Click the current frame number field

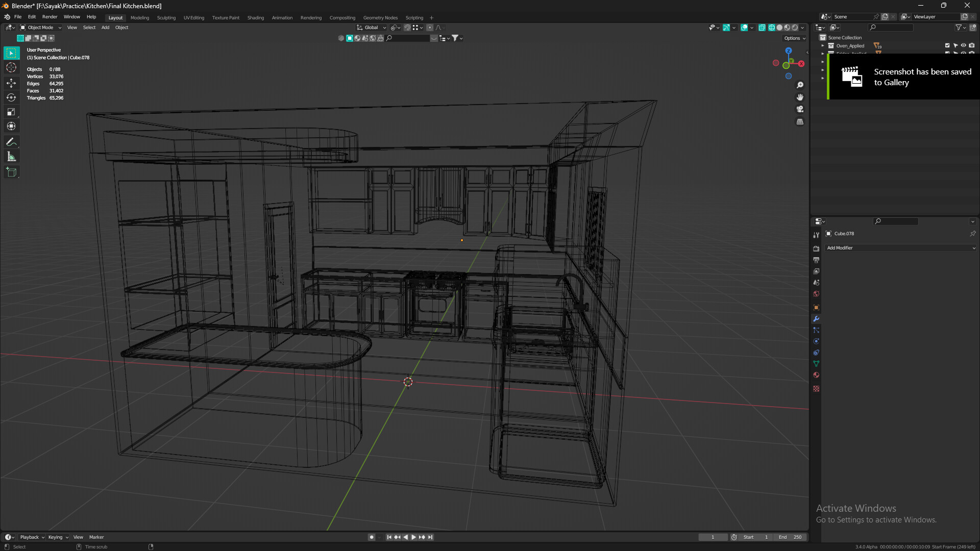point(713,537)
